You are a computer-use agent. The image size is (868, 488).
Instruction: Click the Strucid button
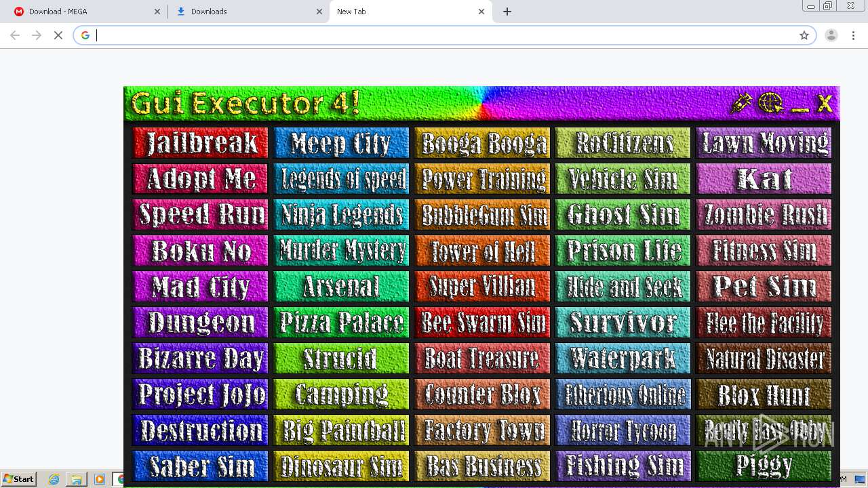pyautogui.click(x=342, y=359)
